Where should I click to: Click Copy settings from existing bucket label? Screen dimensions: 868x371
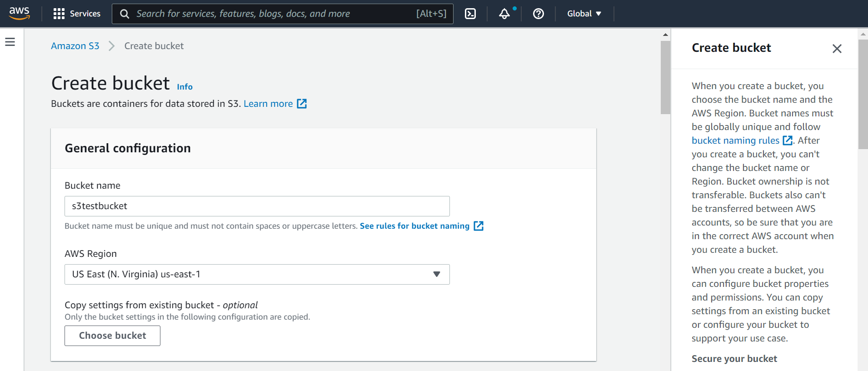tap(161, 305)
